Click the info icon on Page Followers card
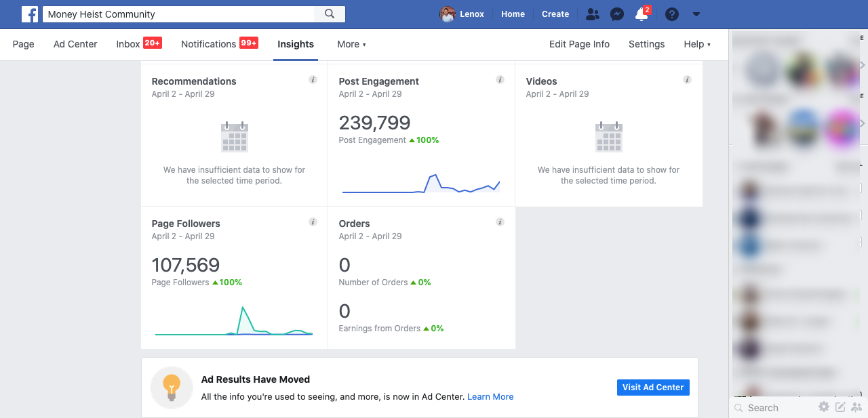 click(313, 222)
